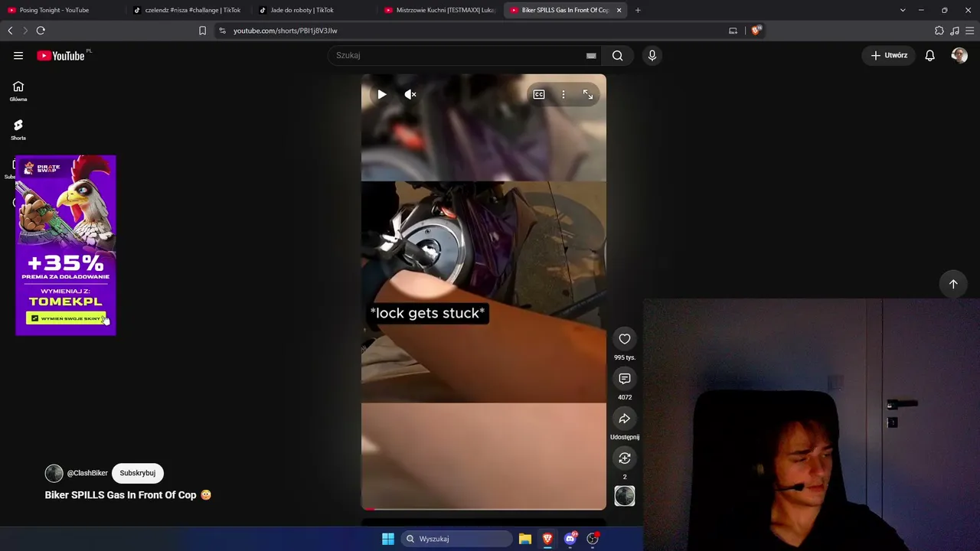Like the Short with the heart icon

point(625,339)
